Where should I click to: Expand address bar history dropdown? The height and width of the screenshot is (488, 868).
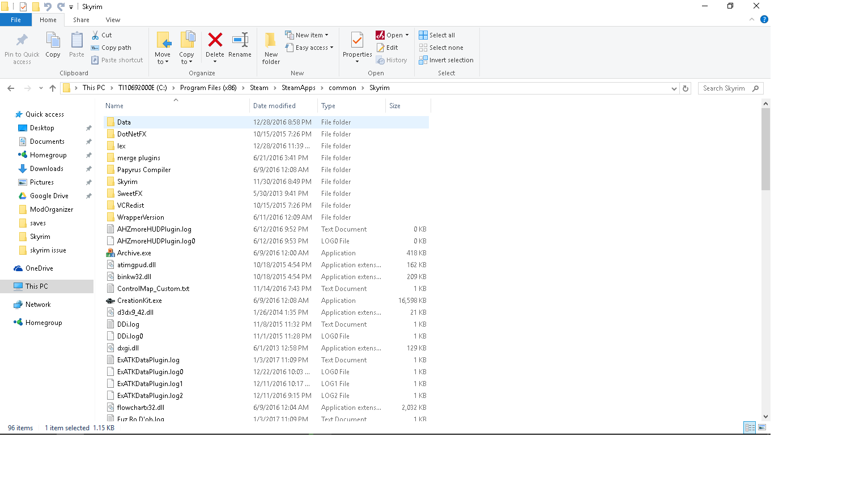coord(674,88)
